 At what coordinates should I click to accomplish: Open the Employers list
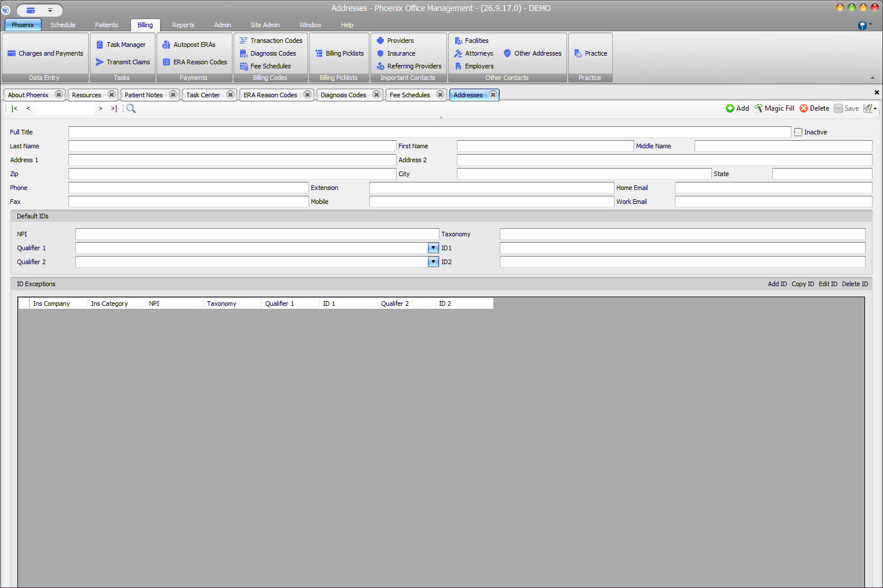pos(474,66)
